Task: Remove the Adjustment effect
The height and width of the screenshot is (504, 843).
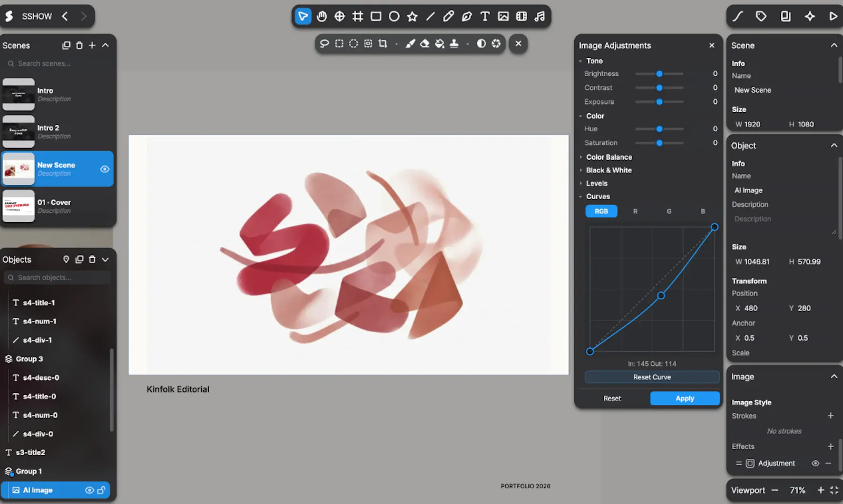Action: point(828,463)
